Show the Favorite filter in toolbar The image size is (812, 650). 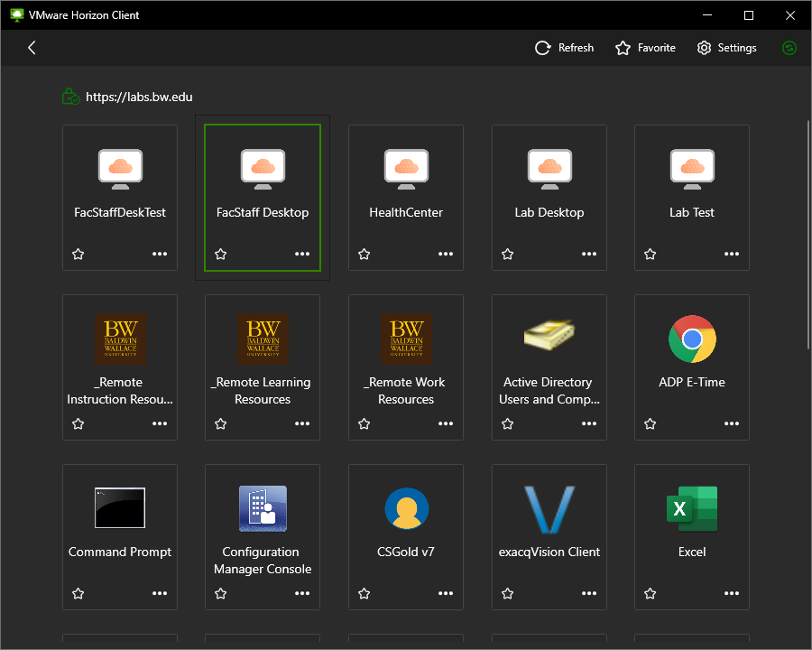(x=645, y=48)
